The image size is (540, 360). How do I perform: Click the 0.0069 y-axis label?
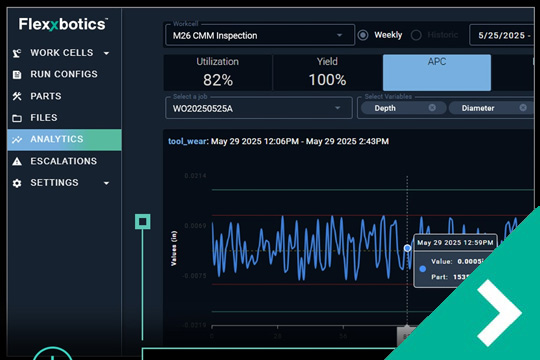coord(195,226)
